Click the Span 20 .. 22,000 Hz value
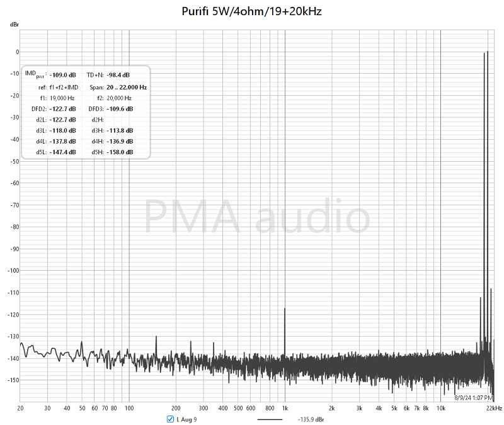The width and height of the screenshot is (504, 425). pos(127,88)
